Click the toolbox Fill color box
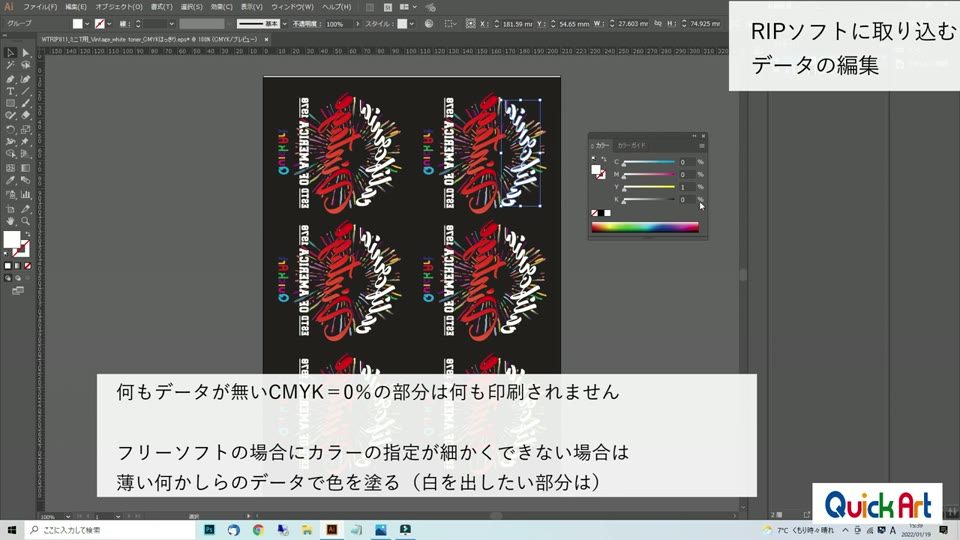960x540 pixels. [x=12, y=239]
